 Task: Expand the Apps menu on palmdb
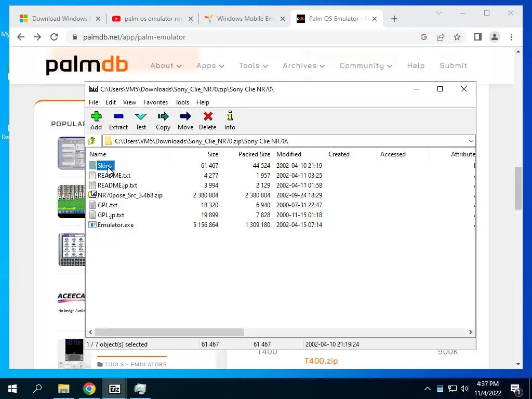tap(210, 65)
